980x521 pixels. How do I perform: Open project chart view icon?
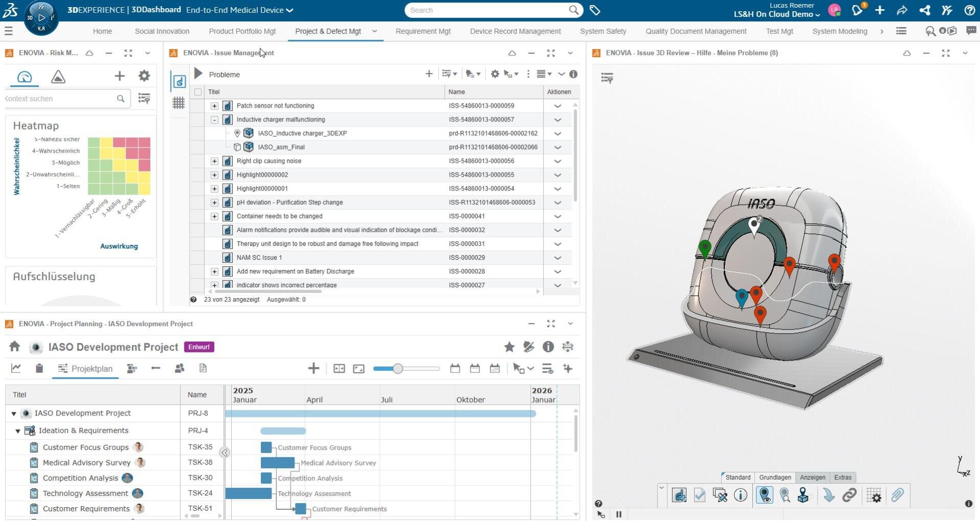click(16, 368)
